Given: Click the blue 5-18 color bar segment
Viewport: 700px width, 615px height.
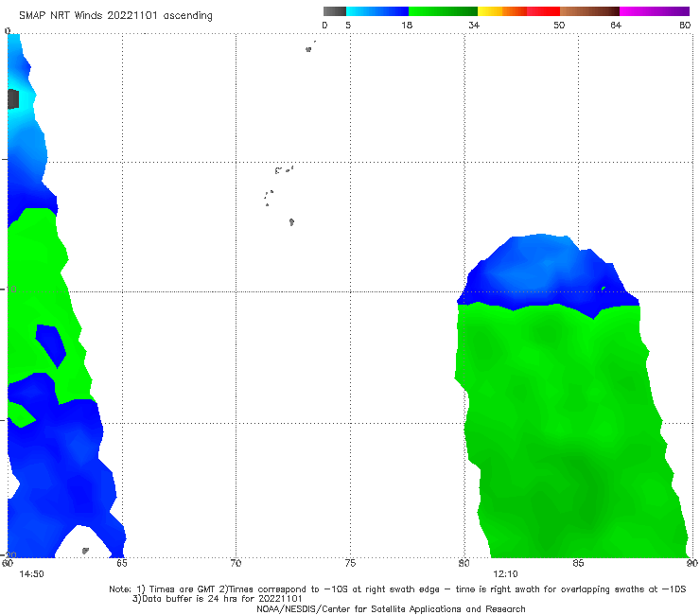Looking at the screenshot, I should tap(377, 11).
